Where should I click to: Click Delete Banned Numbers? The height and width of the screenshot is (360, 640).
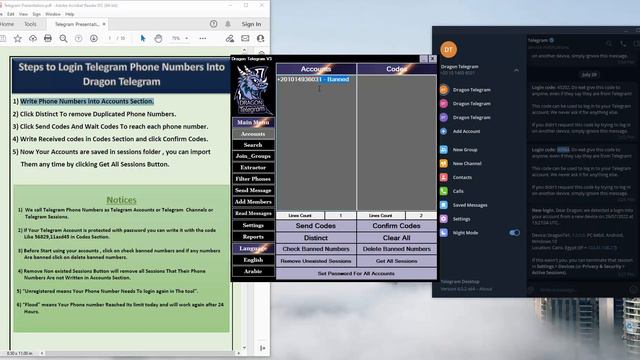pos(396,249)
